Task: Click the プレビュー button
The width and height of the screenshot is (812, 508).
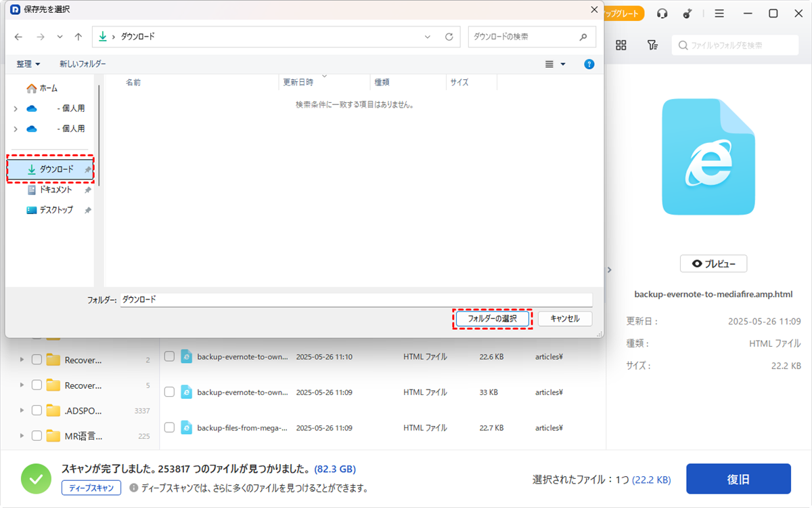Action: click(713, 263)
